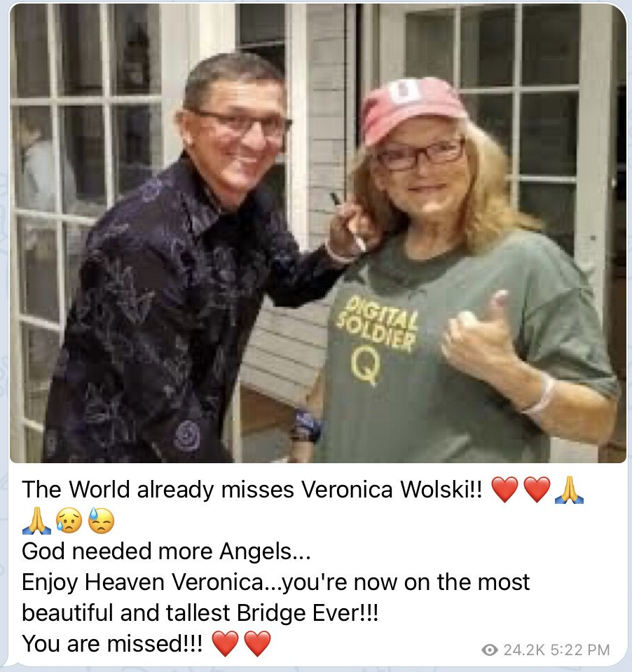Click the "Enjoy Heaven Veronica" text
Image resolution: width=632 pixels, height=672 pixels.
pos(142,582)
